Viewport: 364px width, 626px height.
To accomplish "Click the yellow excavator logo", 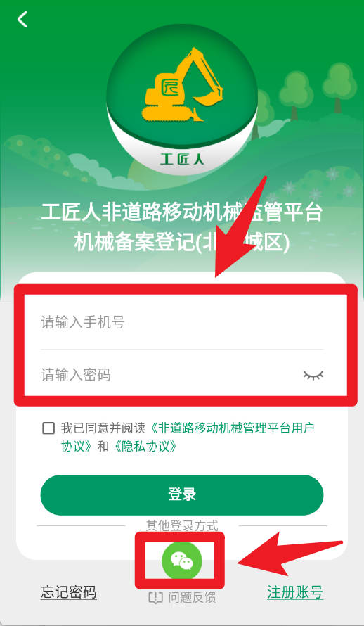I will 182,84.
